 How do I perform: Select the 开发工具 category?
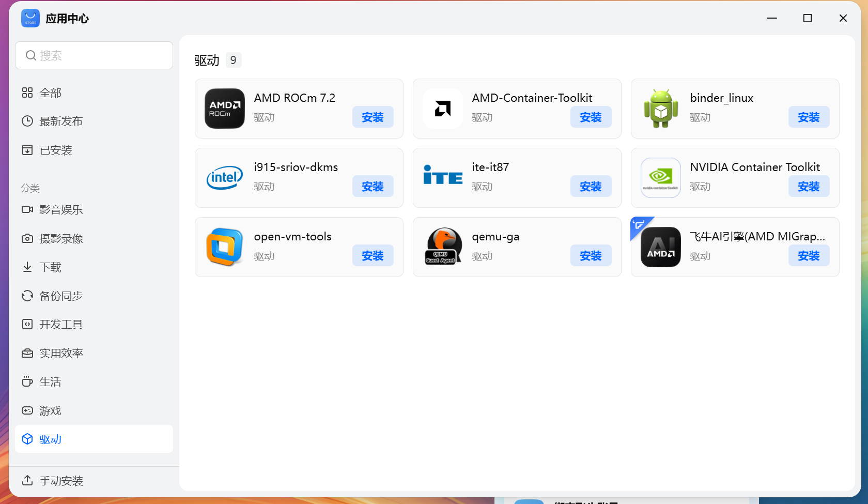tap(61, 324)
